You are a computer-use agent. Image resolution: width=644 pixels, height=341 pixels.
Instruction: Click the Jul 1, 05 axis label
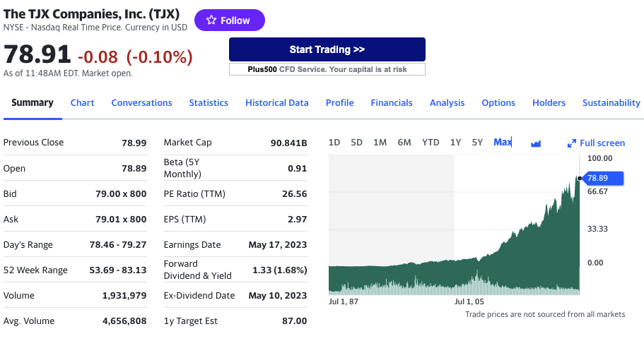point(469,301)
